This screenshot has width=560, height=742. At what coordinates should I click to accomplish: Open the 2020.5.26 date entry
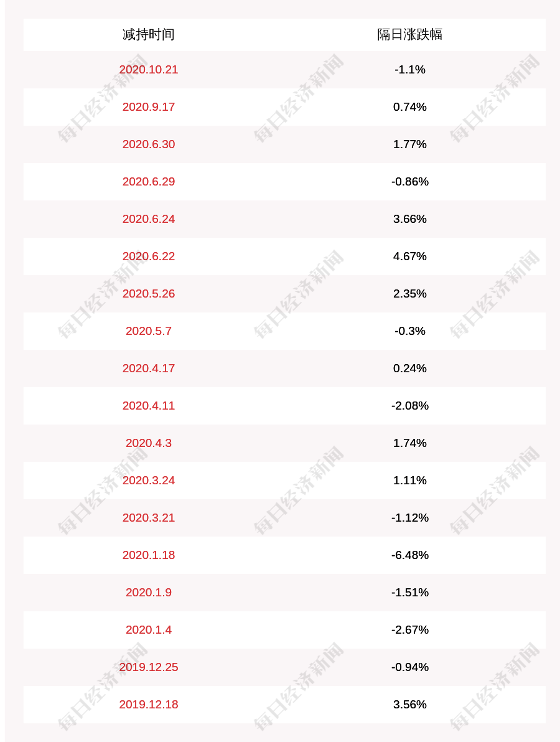(148, 294)
